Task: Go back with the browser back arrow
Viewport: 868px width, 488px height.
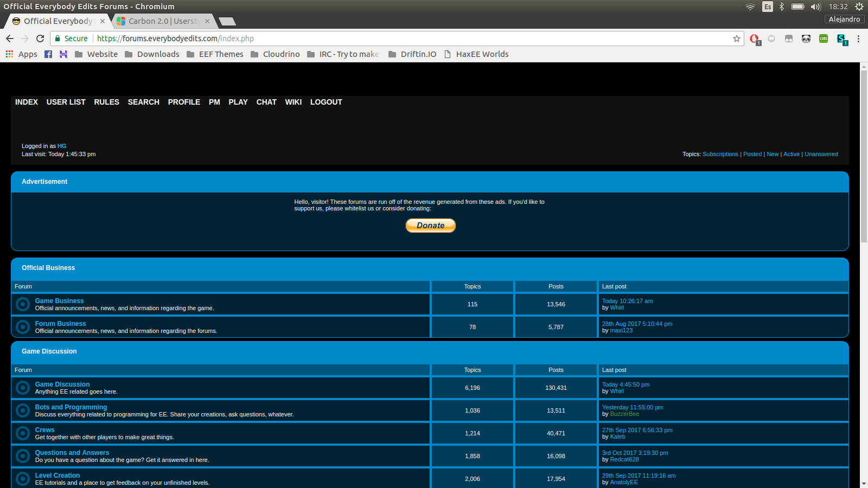Action: [10, 38]
